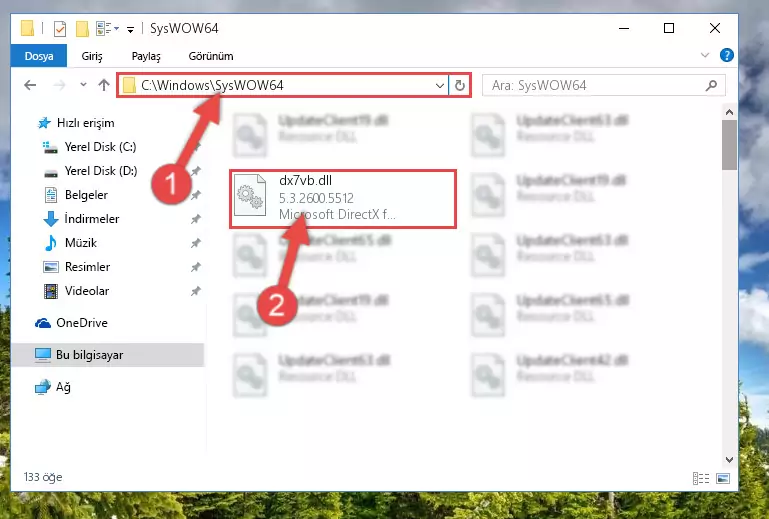Click the pin icon next to Belgeler
The image size is (769, 519).
[196, 195]
